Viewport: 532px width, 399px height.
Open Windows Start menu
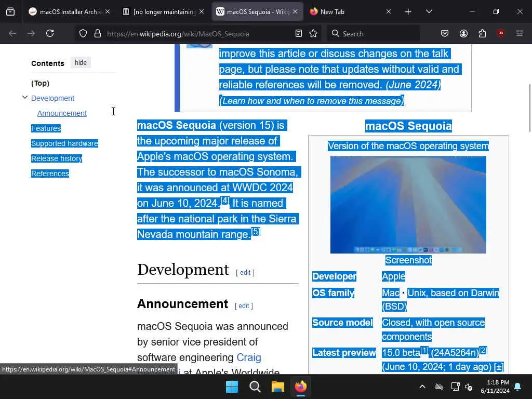(232, 387)
